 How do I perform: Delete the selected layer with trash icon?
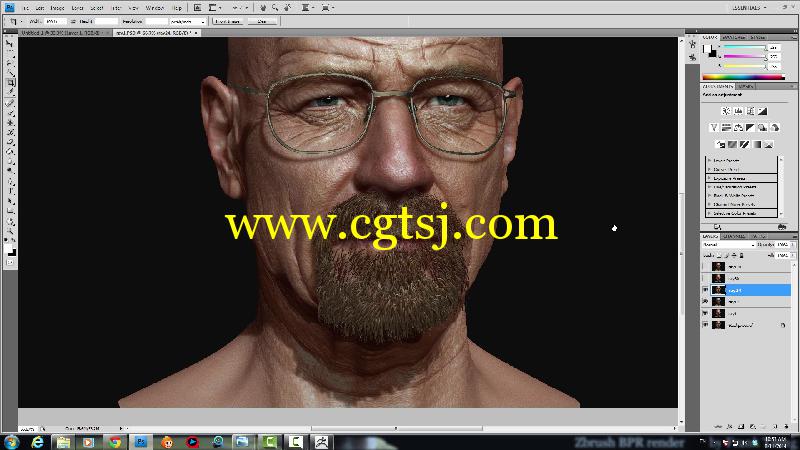coord(786,427)
